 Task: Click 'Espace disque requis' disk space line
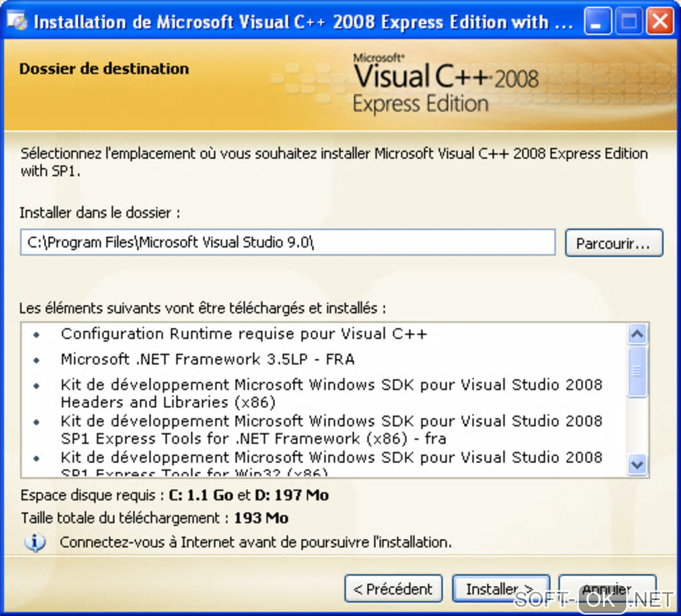(x=175, y=495)
